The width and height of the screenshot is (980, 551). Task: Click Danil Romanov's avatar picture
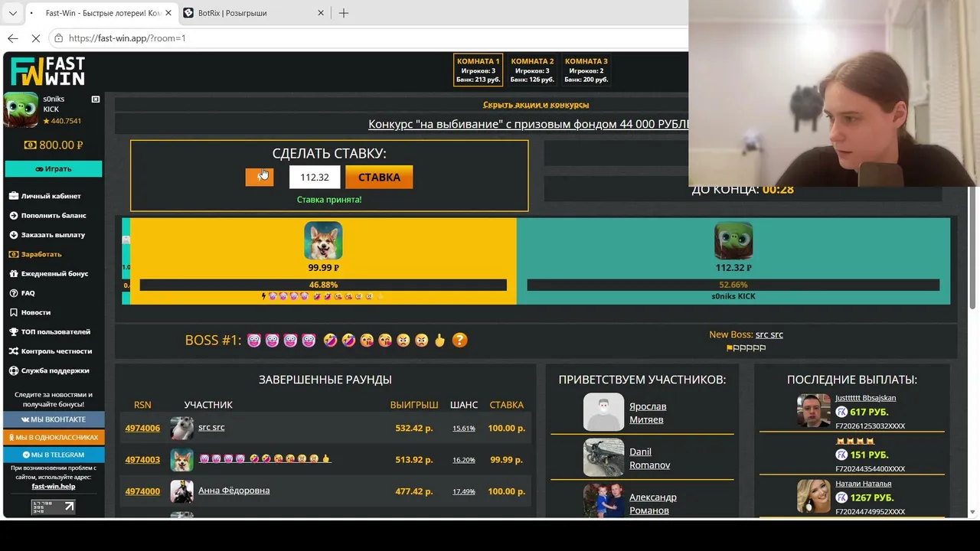[603, 458]
